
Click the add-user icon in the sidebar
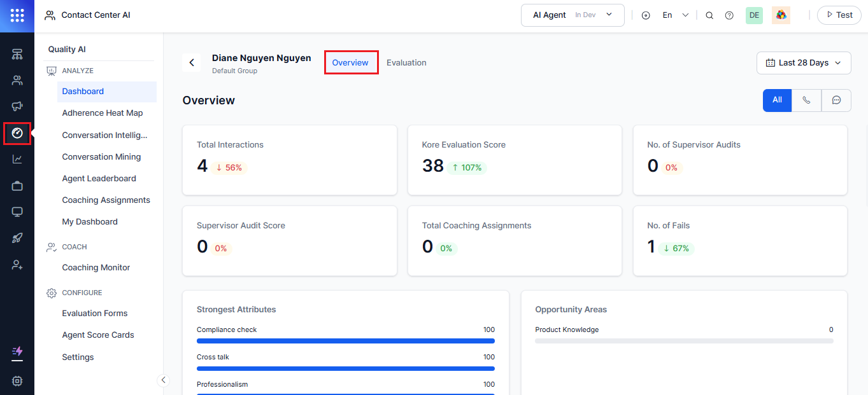click(17, 264)
